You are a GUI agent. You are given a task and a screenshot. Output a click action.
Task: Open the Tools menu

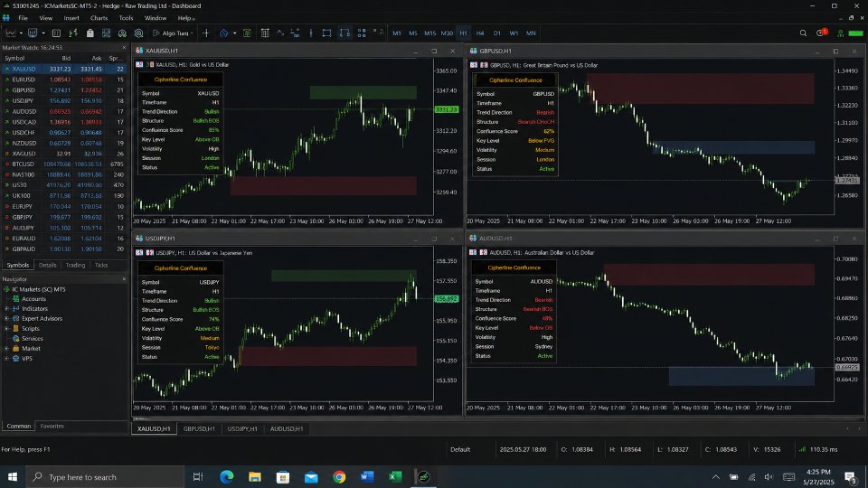(127, 18)
